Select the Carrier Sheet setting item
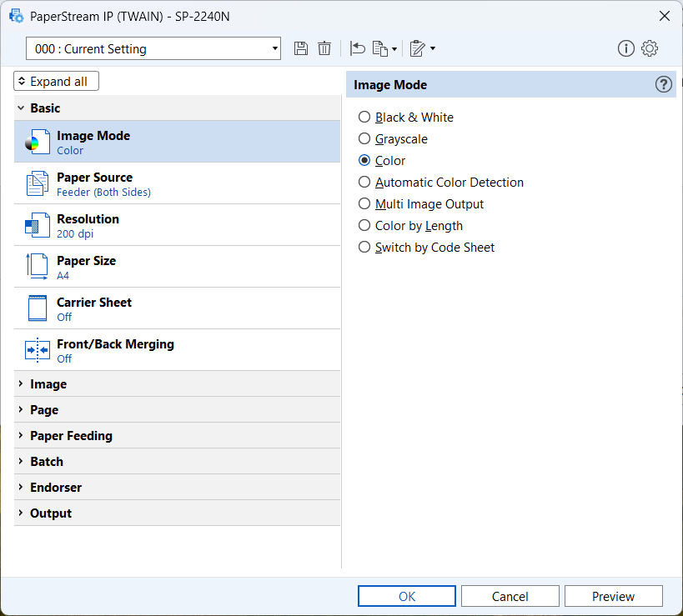 pos(177,308)
